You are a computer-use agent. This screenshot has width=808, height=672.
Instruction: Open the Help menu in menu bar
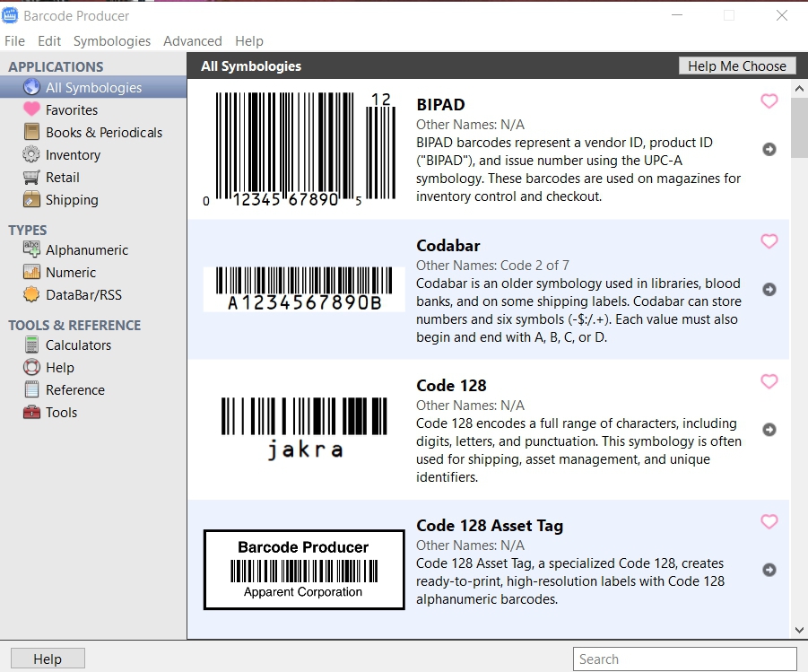[x=249, y=40]
